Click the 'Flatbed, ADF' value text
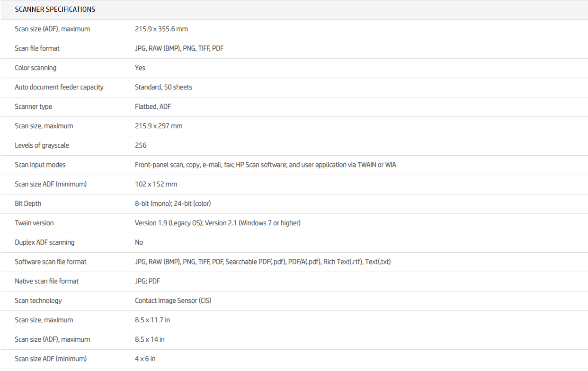This screenshot has height=371, width=588. [x=153, y=106]
